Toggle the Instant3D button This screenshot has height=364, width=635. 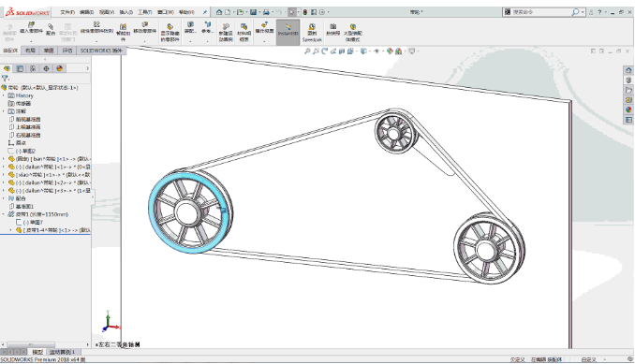point(288,32)
